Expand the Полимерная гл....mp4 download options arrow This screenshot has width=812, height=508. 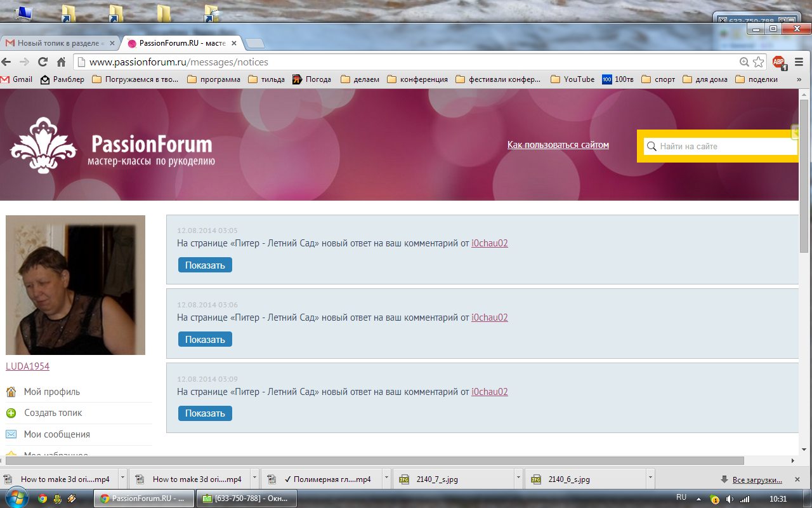click(x=386, y=478)
